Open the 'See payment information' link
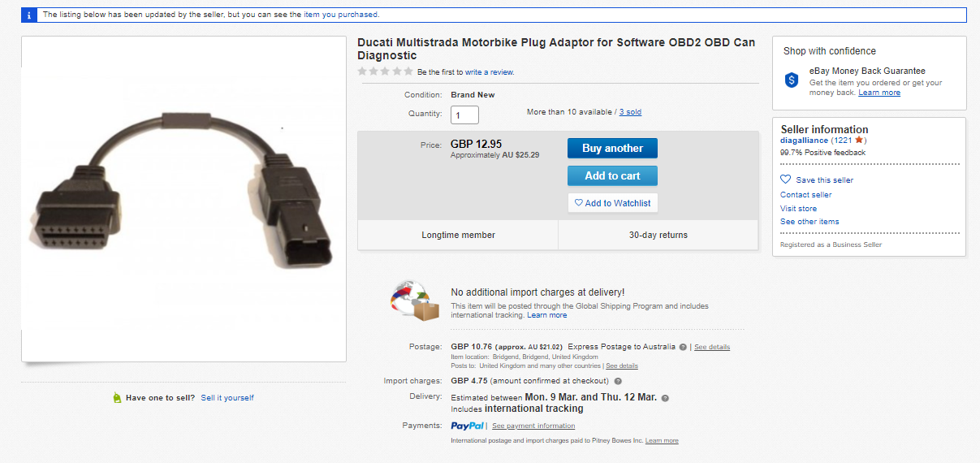 [x=533, y=426]
